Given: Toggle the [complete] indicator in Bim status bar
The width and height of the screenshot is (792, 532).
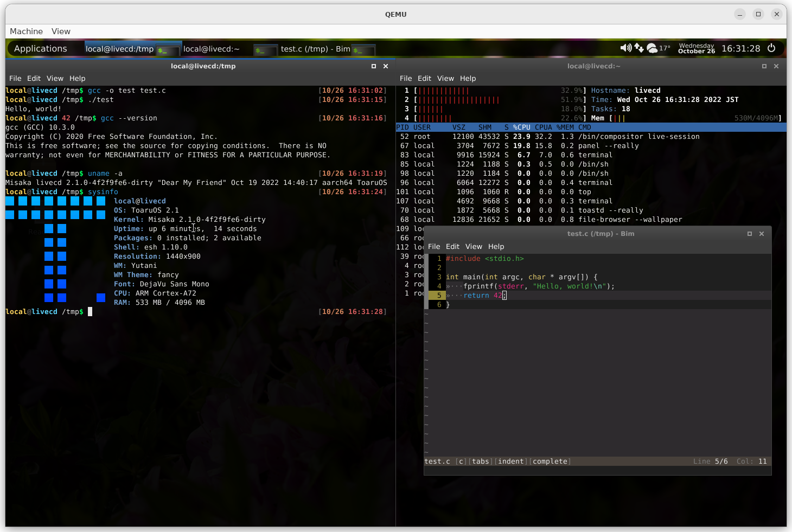Looking at the screenshot, I should (550, 462).
